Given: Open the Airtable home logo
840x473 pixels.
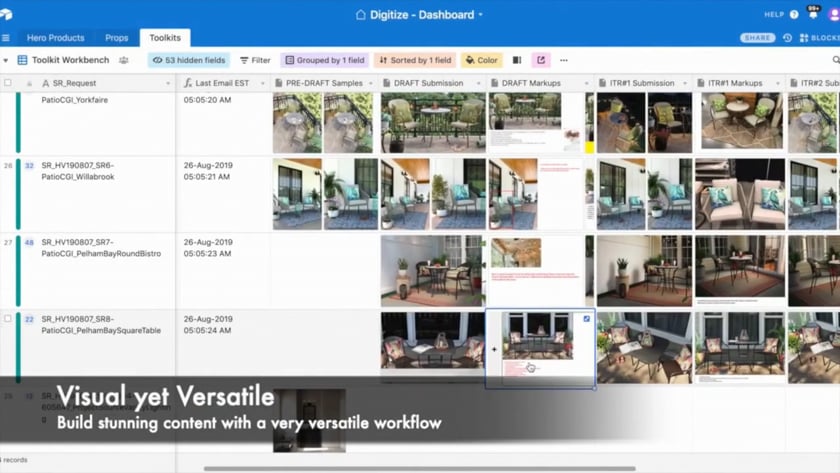Looking at the screenshot, I should (x=6, y=14).
